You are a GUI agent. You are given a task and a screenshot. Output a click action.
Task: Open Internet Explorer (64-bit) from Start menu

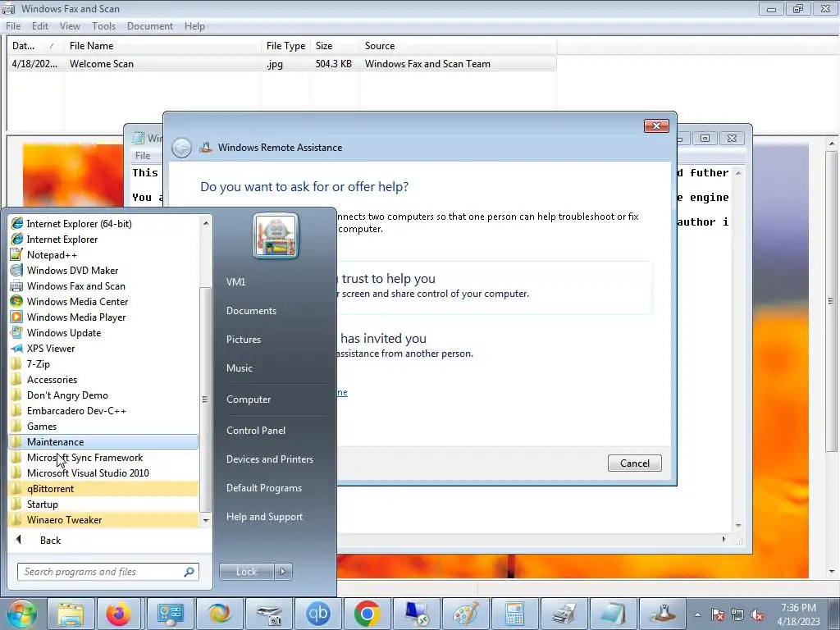pyautogui.click(x=103, y=224)
